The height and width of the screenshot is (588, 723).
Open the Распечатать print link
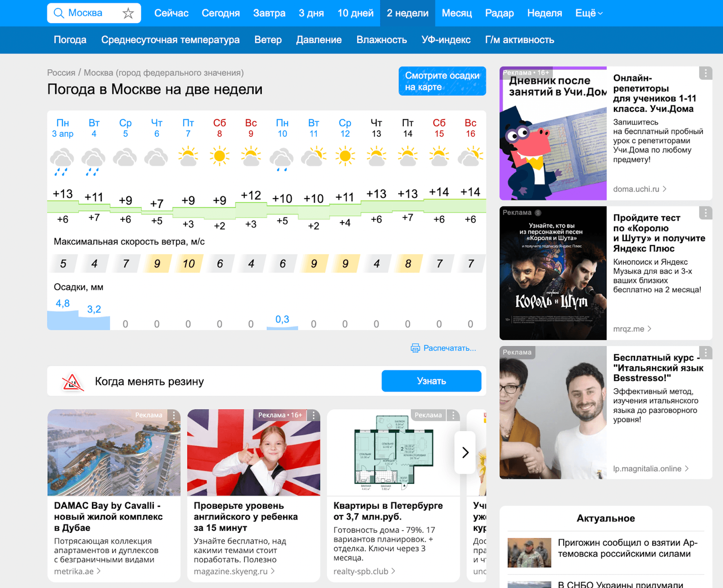[449, 348]
